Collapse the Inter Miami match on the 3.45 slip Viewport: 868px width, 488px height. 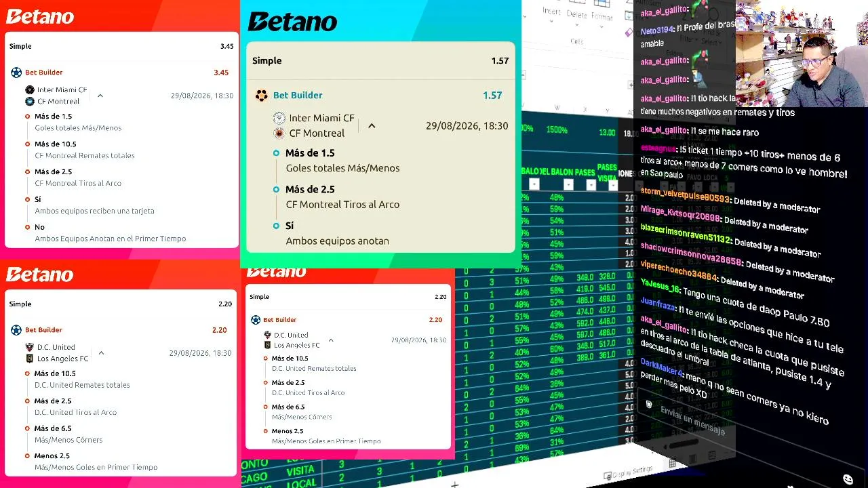pos(100,96)
